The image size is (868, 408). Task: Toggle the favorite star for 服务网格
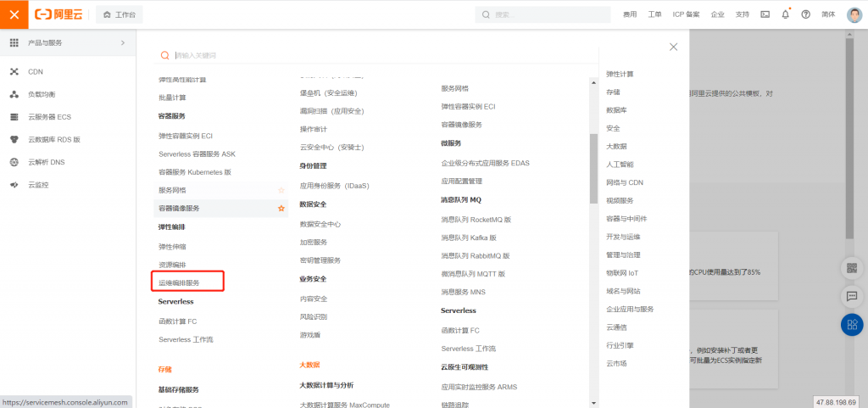281,191
